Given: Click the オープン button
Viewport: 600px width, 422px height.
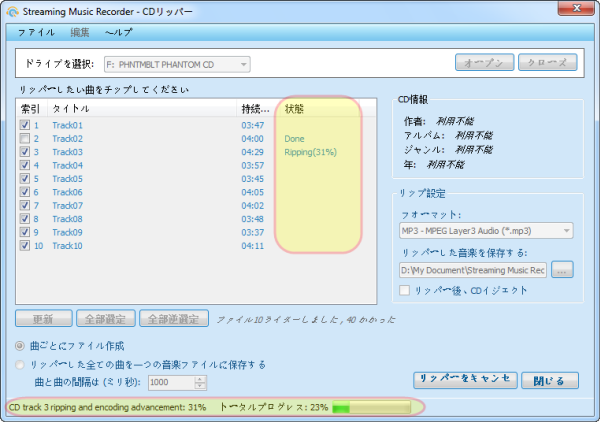Looking at the screenshot, I should click(x=484, y=62).
